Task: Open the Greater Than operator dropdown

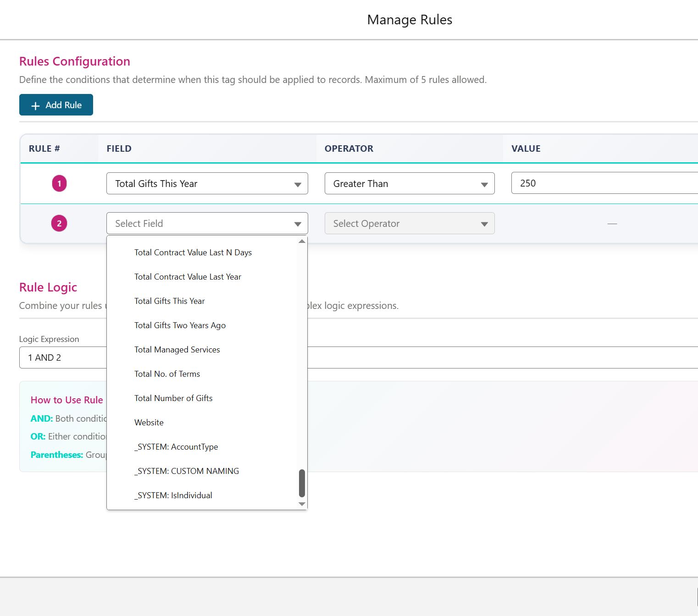Action: click(x=409, y=184)
